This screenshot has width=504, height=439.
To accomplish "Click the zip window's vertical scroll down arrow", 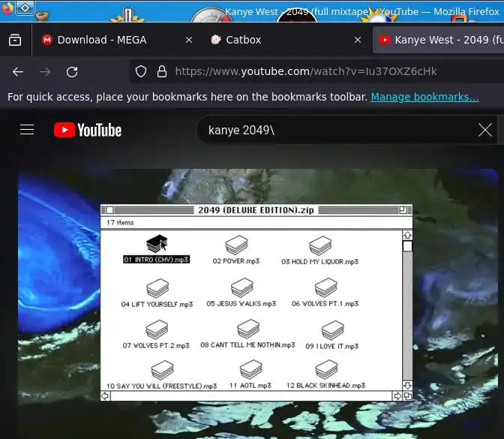I will tap(407, 385).
